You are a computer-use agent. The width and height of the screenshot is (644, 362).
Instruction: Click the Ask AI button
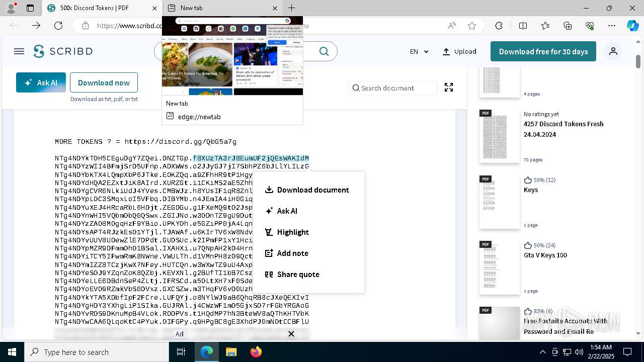coord(41,82)
